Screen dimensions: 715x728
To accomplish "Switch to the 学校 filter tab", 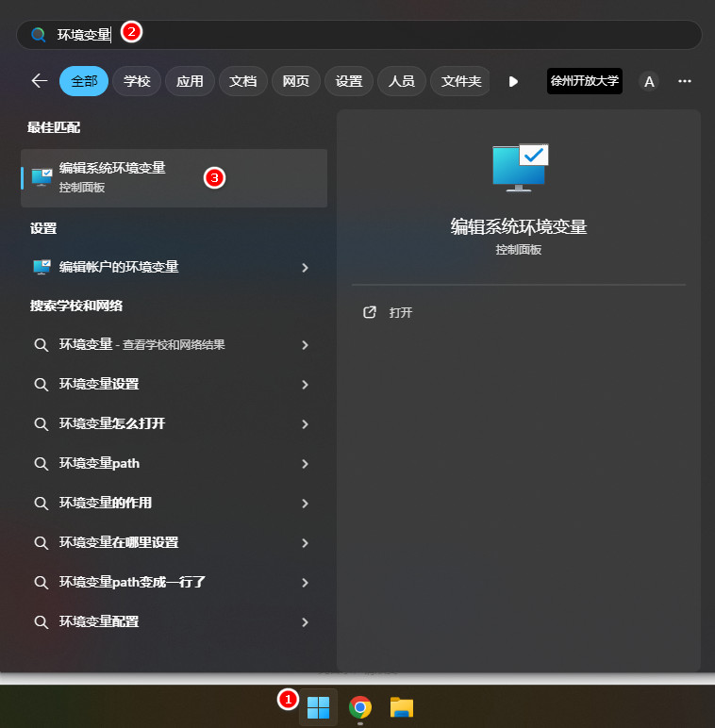I will 137,81.
